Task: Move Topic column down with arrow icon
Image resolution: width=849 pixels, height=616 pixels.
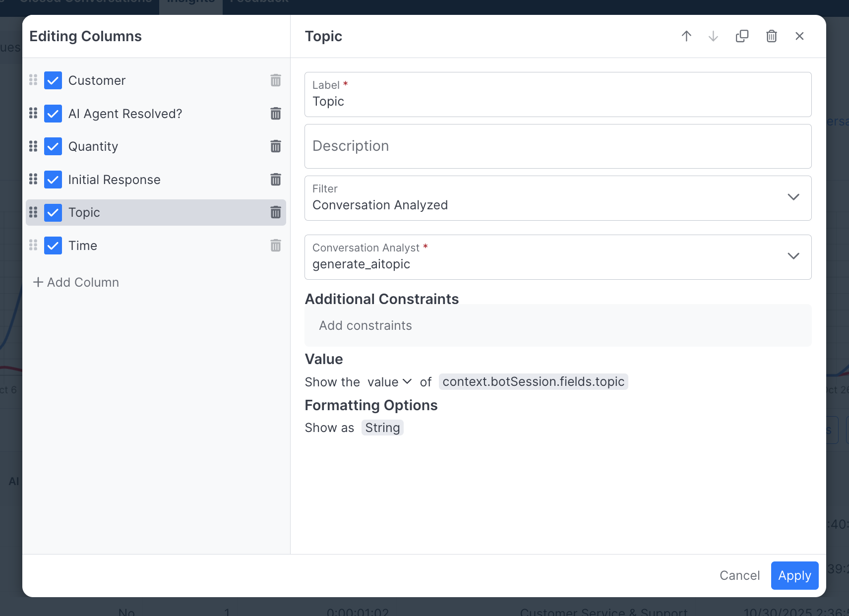Action: (x=713, y=36)
